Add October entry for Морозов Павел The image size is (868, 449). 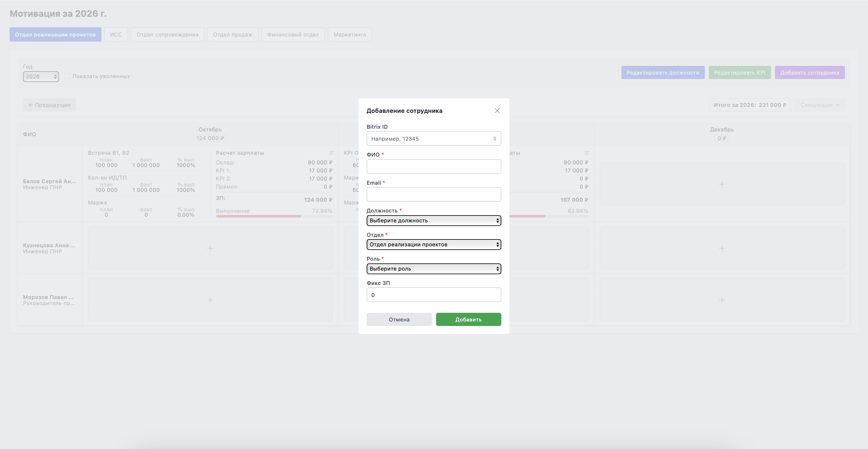pyautogui.click(x=210, y=300)
